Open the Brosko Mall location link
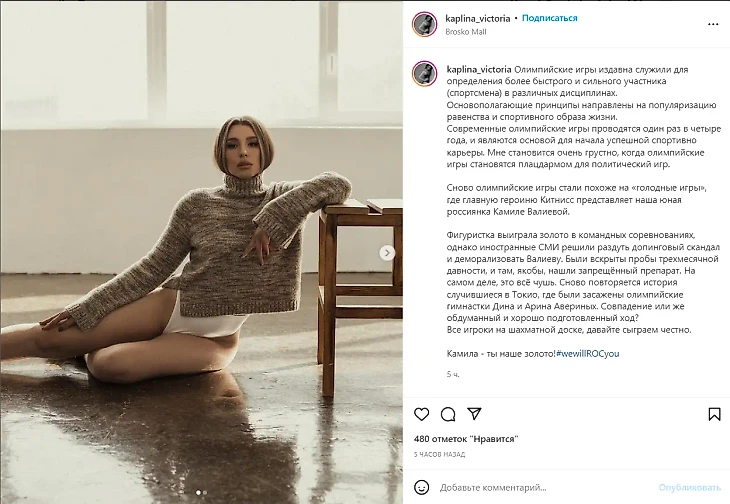Image resolution: width=730 pixels, height=504 pixels. pos(466,32)
